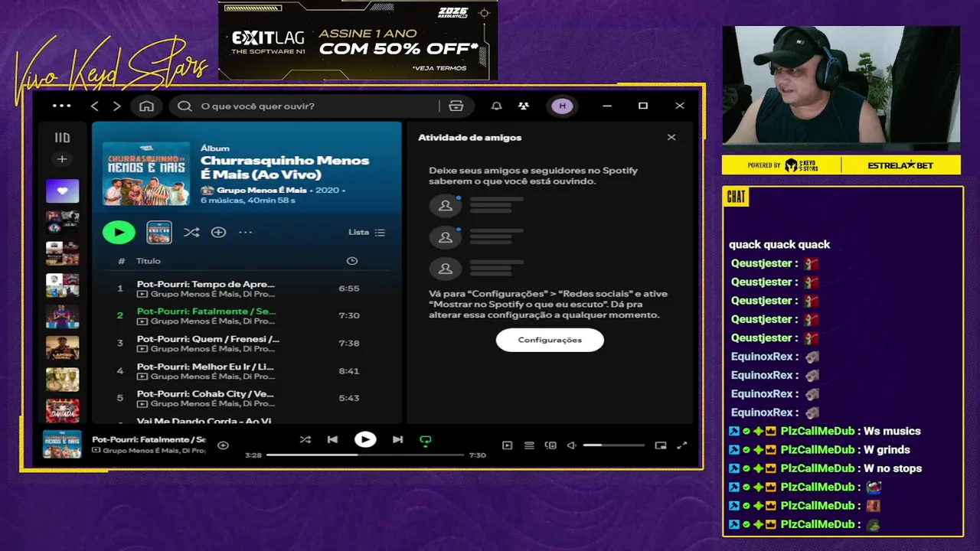Open the three-dots app menu in Spotify
Image resolution: width=980 pixels, height=551 pixels.
point(61,106)
